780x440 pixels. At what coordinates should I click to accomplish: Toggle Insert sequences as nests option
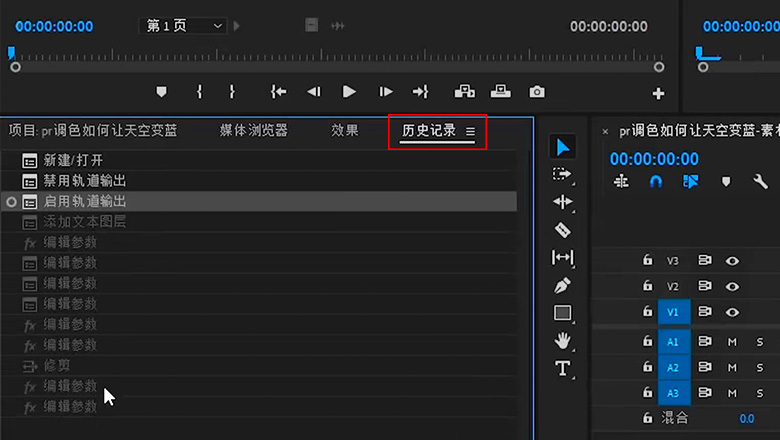click(621, 182)
